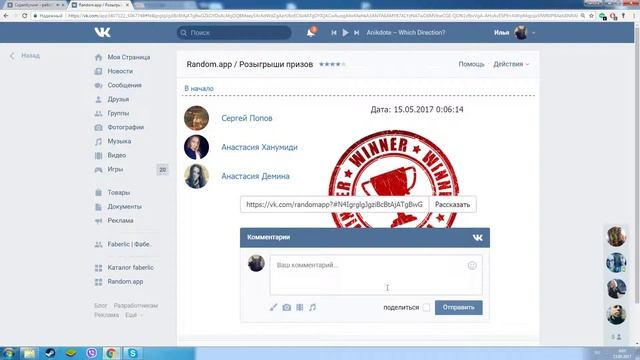Image resolution: width=640 pixels, height=360 pixels.
Task: Click the Видео film icon
Action: (98, 156)
